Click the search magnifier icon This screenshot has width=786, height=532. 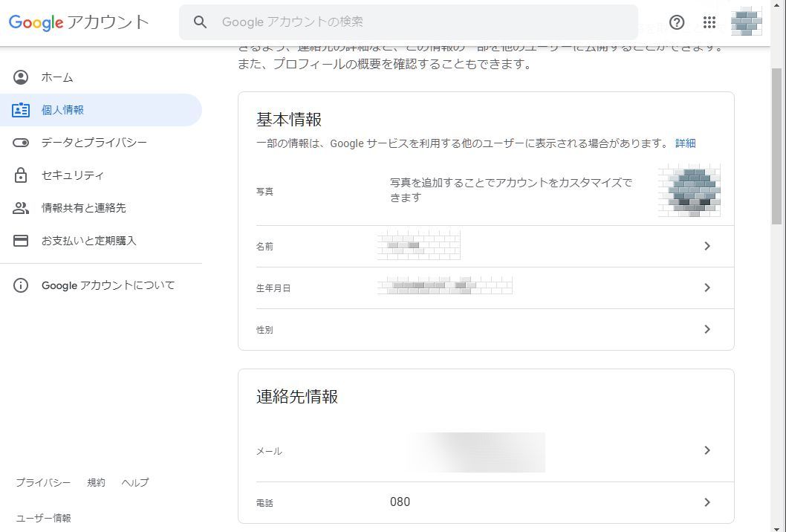[200, 22]
